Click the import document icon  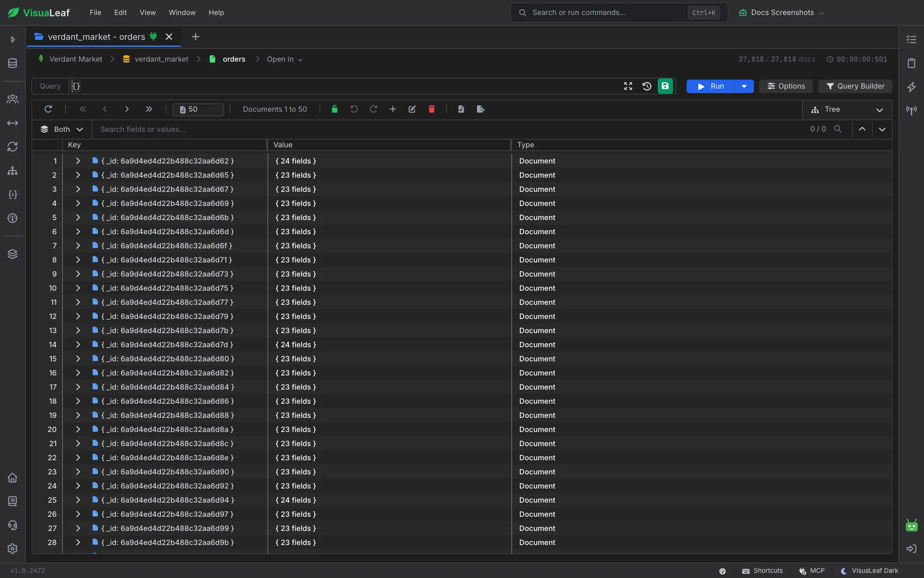pos(461,109)
